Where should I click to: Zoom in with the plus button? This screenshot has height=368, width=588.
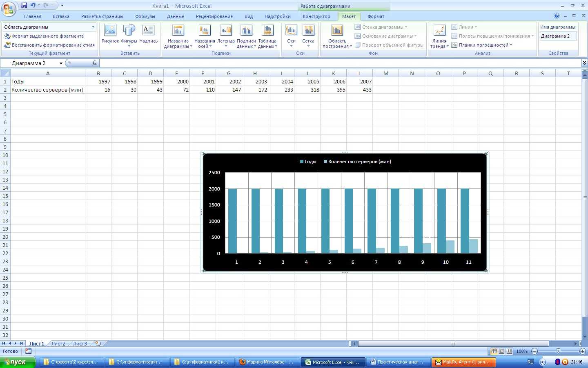point(582,351)
